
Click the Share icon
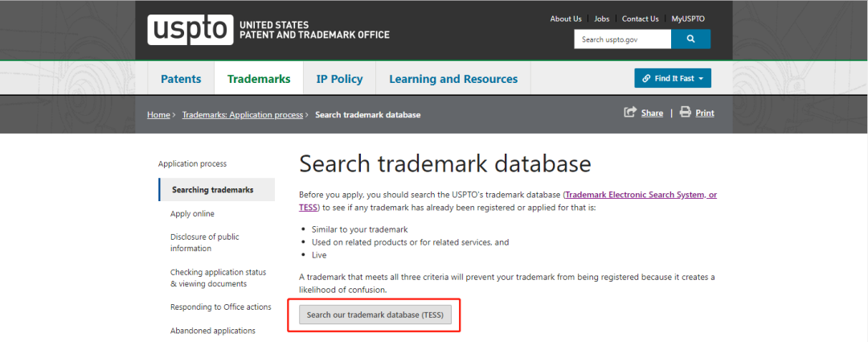click(631, 113)
